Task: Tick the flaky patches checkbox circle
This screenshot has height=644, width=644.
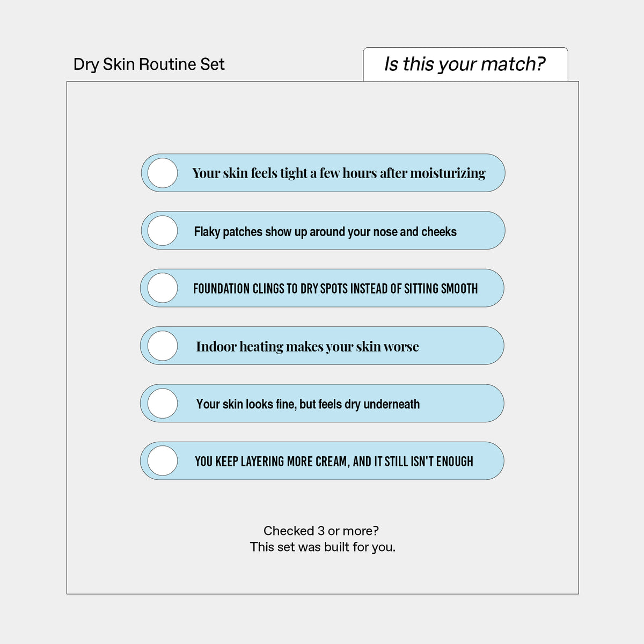Action: pos(163,231)
